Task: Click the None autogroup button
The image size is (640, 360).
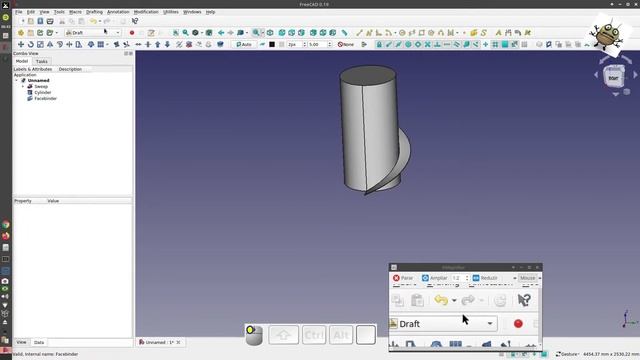Action: [346, 44]
